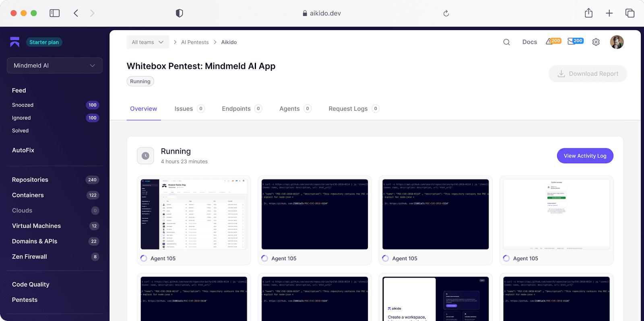Go to AutoFix
This screenshot has height=321, width=644.
point(23,150)
